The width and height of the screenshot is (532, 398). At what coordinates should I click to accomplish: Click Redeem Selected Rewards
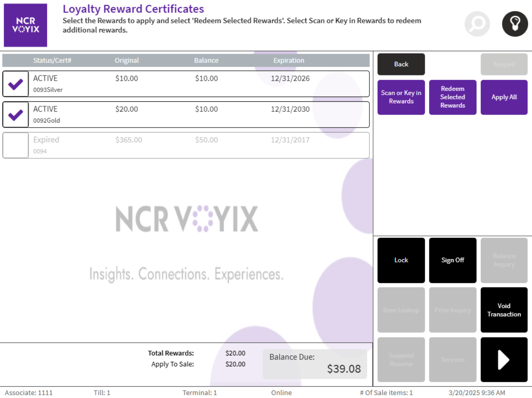[x=453, y=97]
